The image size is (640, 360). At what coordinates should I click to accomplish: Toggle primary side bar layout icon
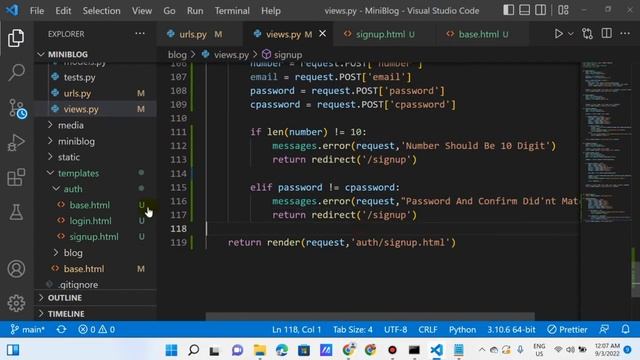pyautogui.click(x=508, y=10)
